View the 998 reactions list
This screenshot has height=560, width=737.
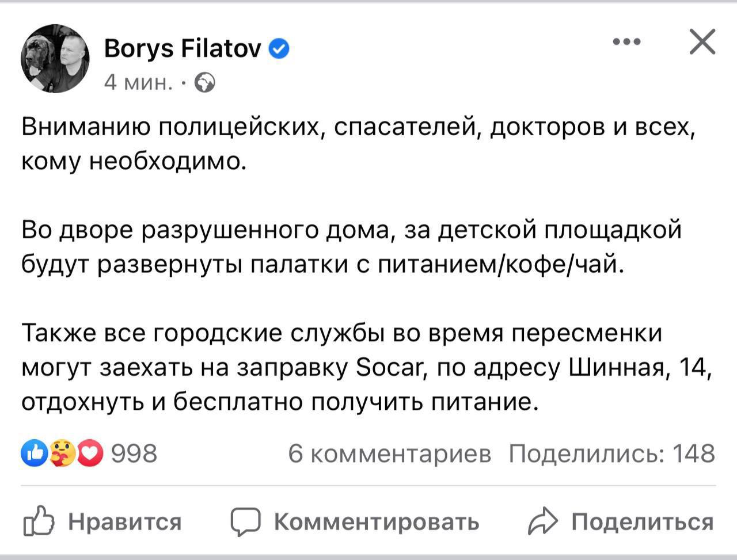click(x=134, y=454)
